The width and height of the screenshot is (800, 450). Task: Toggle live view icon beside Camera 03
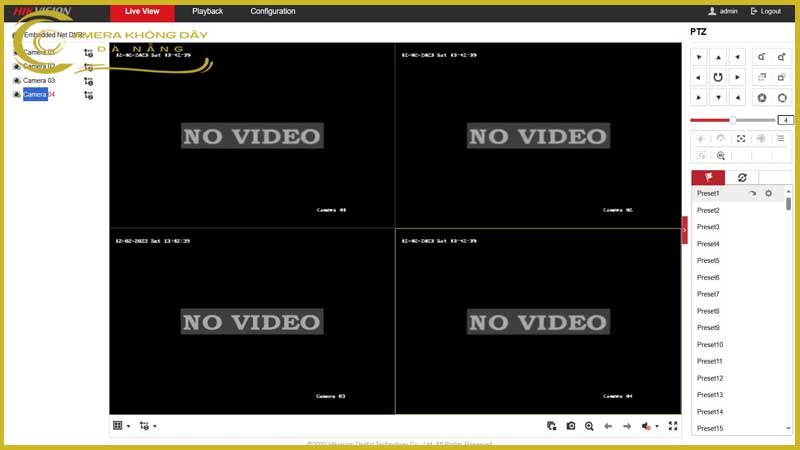(x=17, y=81)
